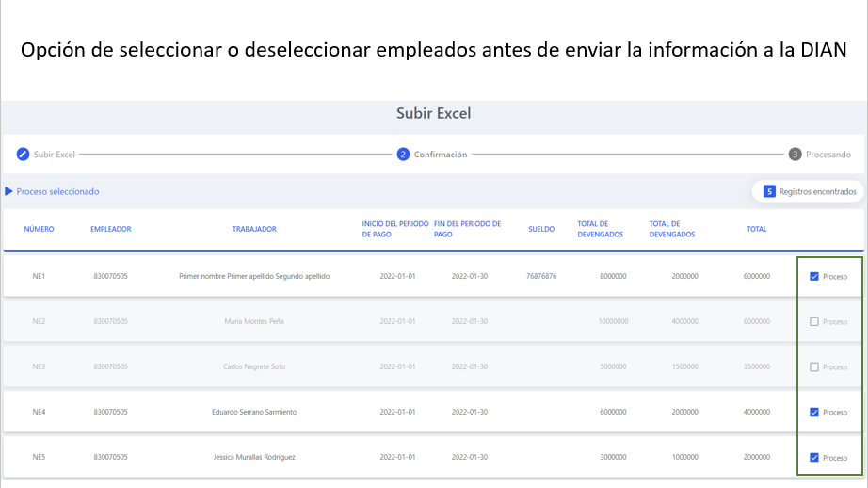Click devengados value 8000000

click(x=613, y=276)
